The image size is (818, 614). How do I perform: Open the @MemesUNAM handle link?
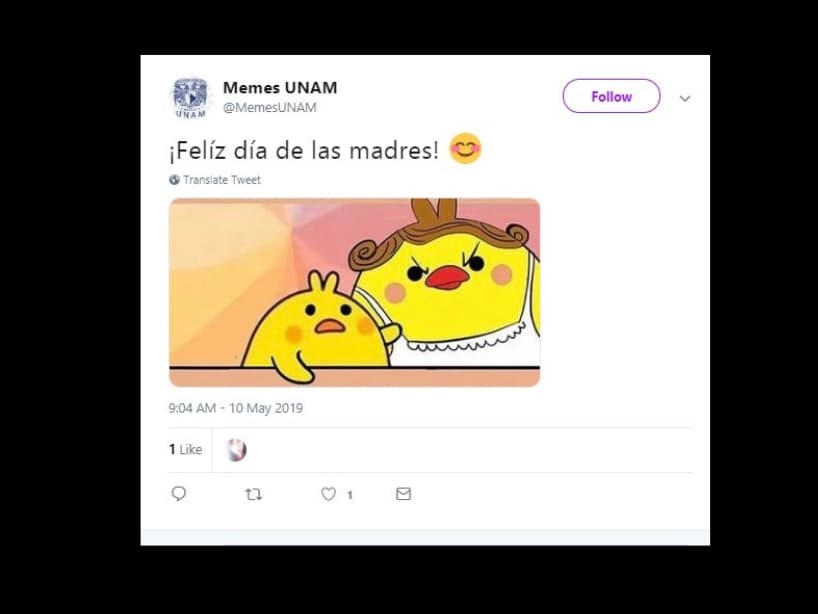click(x=270, y=107)
